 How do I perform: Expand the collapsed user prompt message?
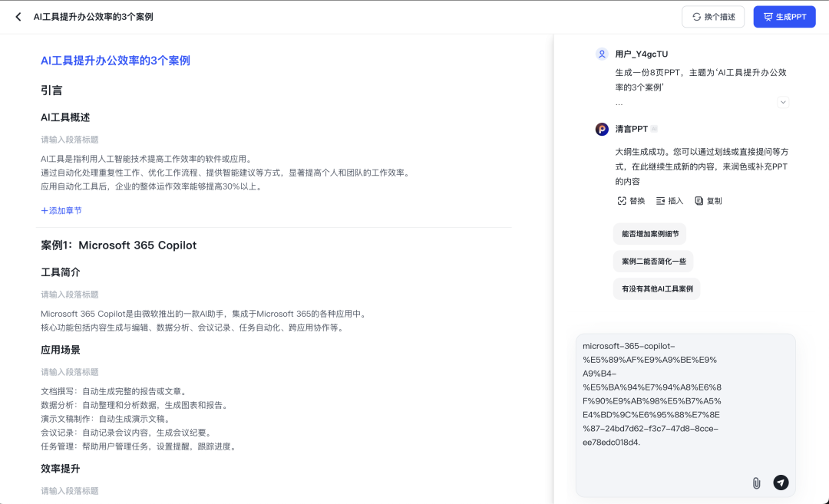(783, 101)
